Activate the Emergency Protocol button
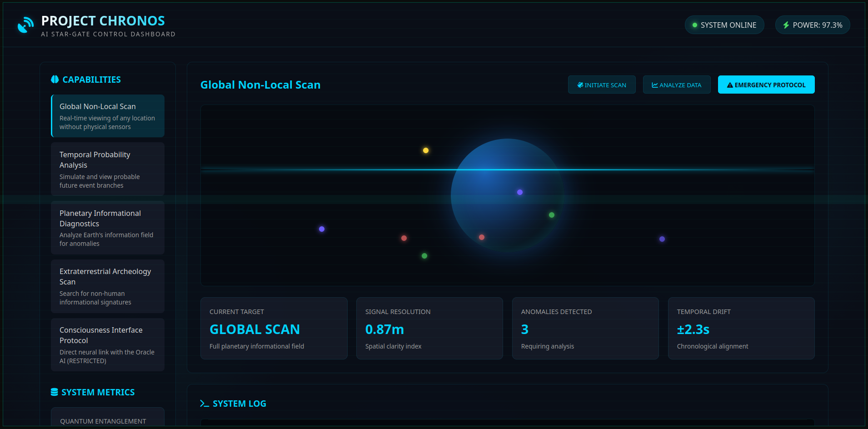The width and height of the screenshot is (868, 429). 766,85
